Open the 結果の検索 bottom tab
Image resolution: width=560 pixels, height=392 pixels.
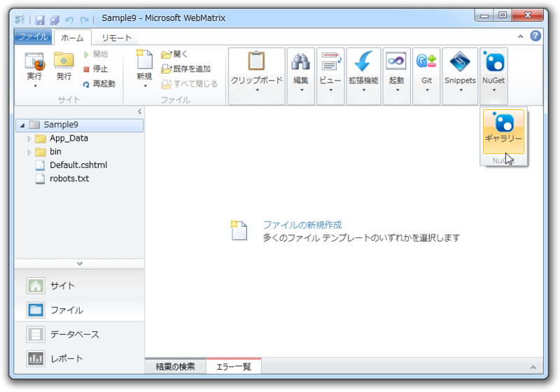[176, 366]
